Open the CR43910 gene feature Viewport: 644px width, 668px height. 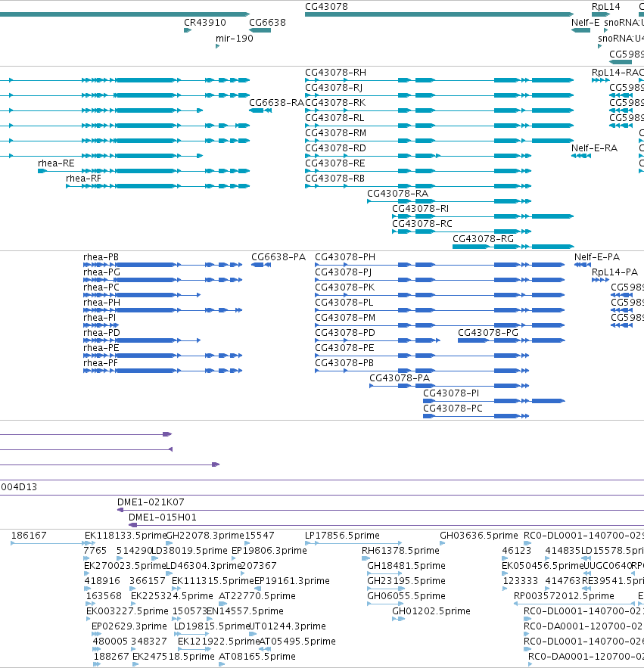188,30
